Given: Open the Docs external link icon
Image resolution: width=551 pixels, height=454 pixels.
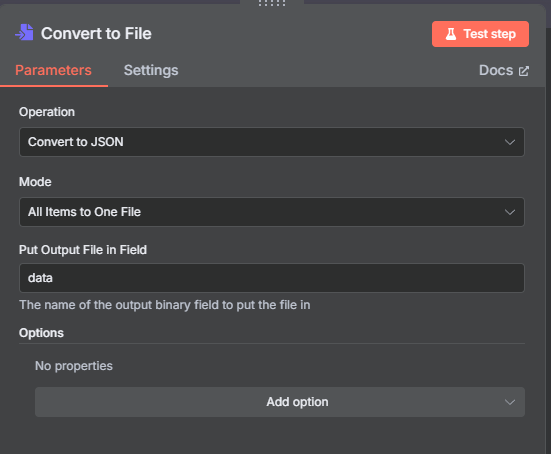Looking at the screenshot, I should (x=524, y=71).
